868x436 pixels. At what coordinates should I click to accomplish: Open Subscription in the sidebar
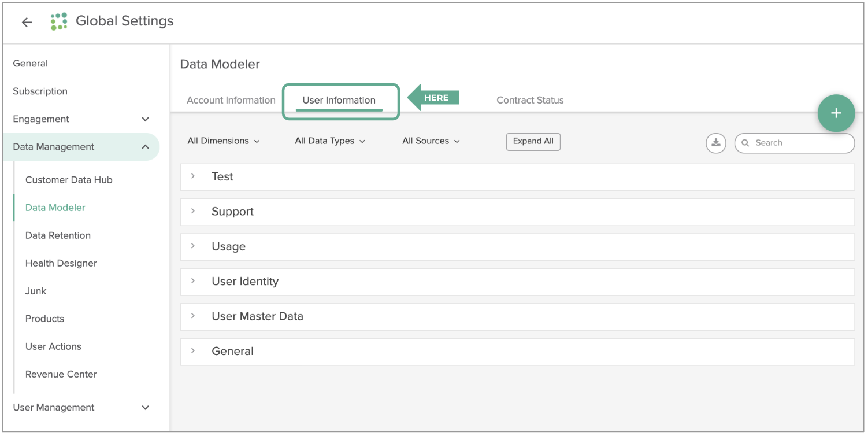(x=40, y=91)
